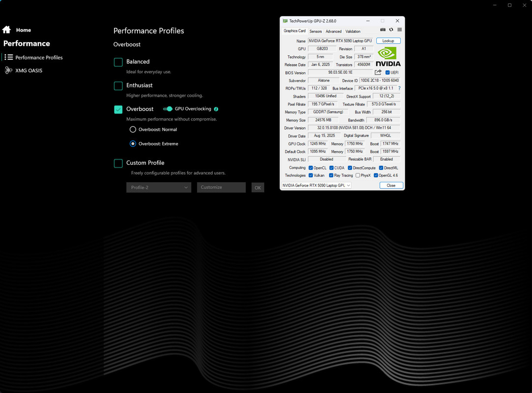Viewport: 532px width, 393px height.
Task: Toggle the Vulkan checkbox
Action: click(x=310, y=175)
